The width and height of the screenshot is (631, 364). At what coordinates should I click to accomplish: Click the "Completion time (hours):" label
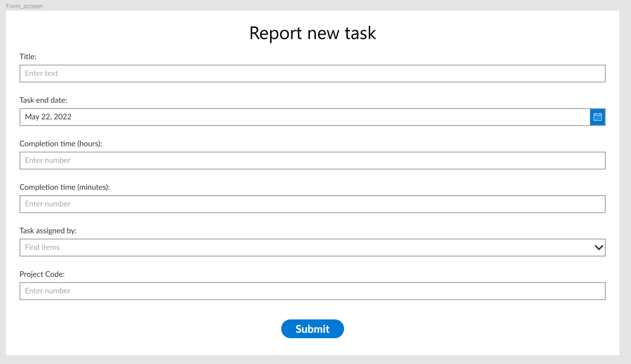click(x=61, y=144)
